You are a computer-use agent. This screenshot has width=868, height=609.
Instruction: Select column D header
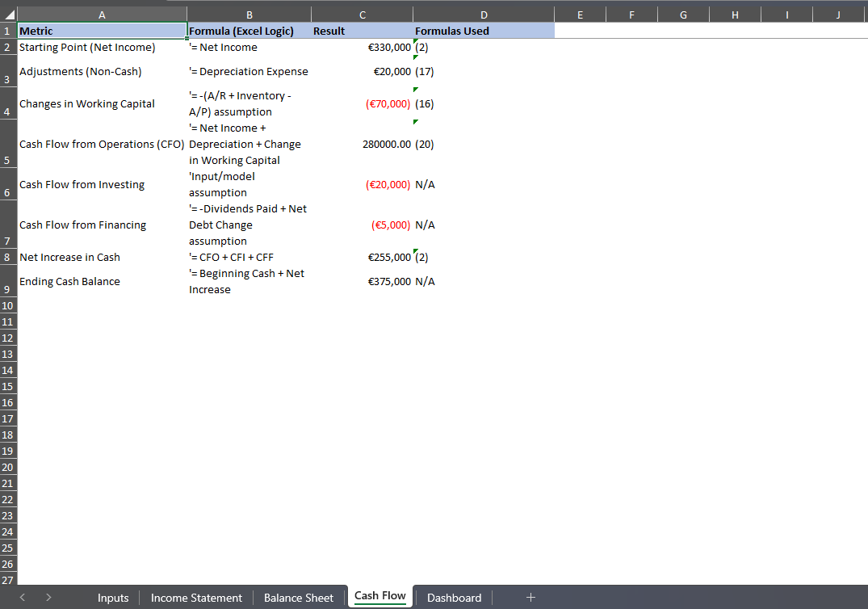pos(483,15)
